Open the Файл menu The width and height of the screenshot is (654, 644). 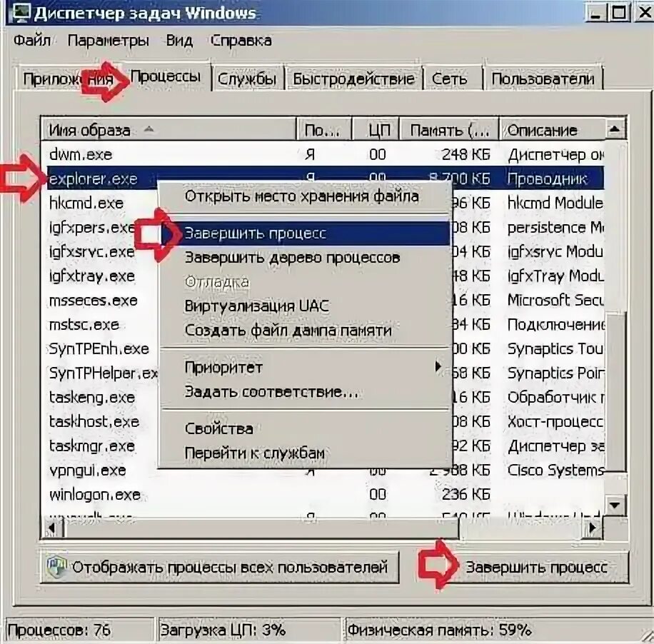click(x=32, y=41)
